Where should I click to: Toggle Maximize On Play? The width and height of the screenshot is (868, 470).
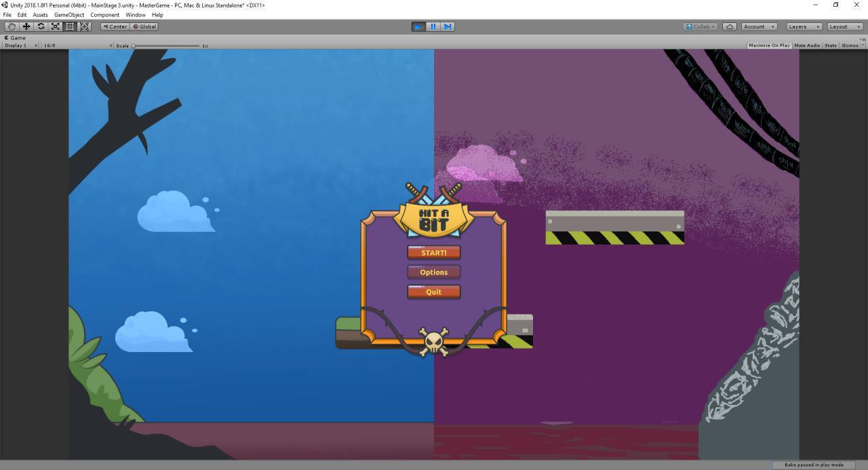[x=769, y=45]
